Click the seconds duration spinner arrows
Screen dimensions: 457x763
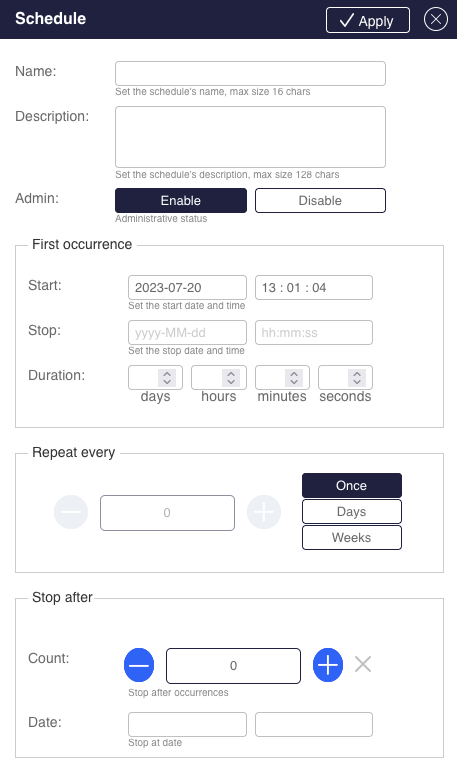click(x=357, y=378)
